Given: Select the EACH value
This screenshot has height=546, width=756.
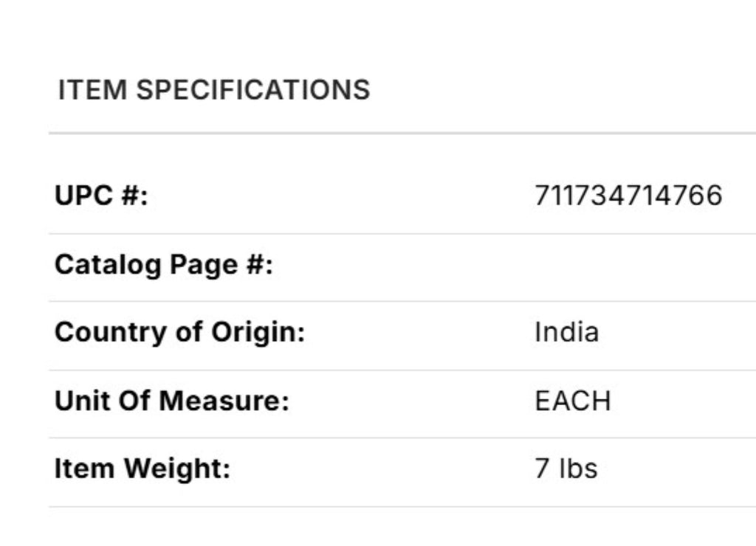Looking at the screenshot, I should [x=573, y=401].
